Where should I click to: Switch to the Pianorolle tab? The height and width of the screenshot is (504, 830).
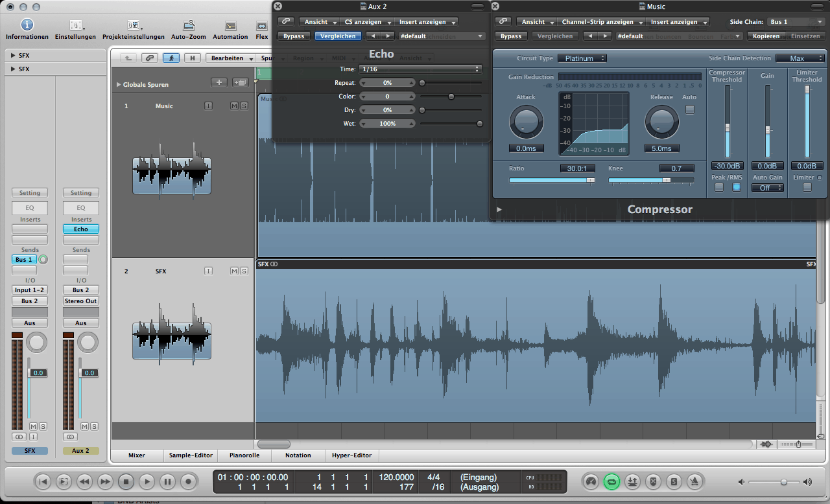(245, 455)
